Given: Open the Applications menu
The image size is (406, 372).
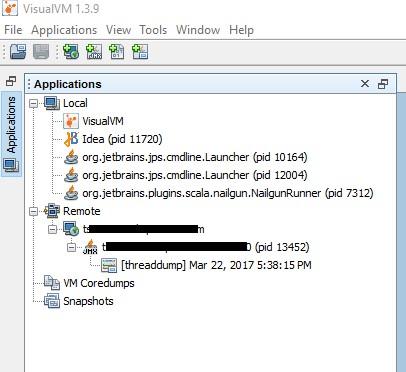Looking at the screenshot, I should tap(64, 30).
